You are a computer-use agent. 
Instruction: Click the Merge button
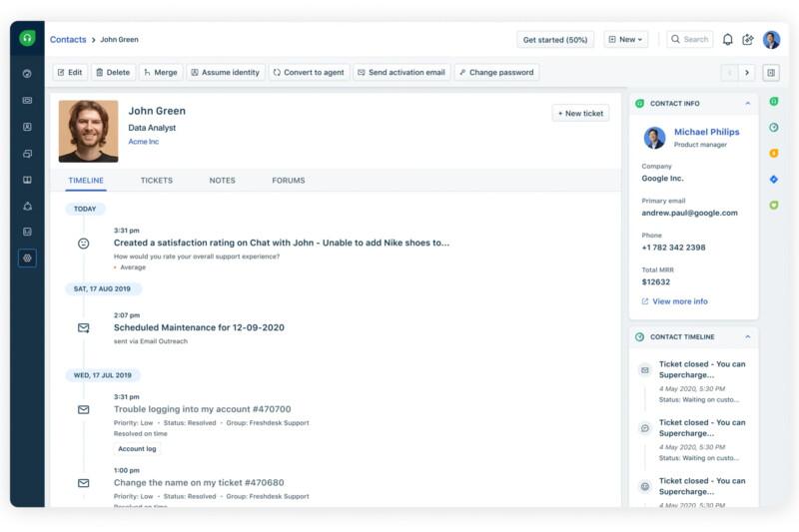(161, 72)
